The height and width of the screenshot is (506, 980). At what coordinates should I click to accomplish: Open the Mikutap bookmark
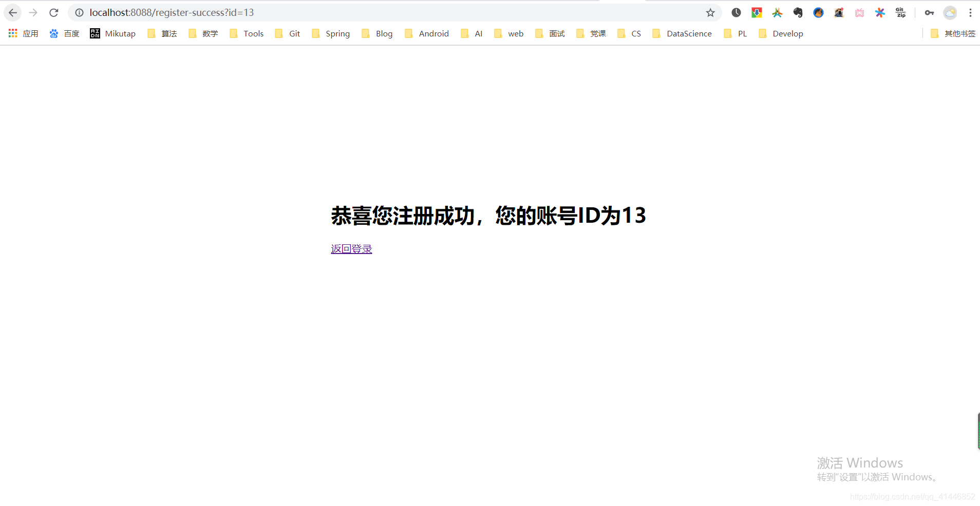point(113,33)
